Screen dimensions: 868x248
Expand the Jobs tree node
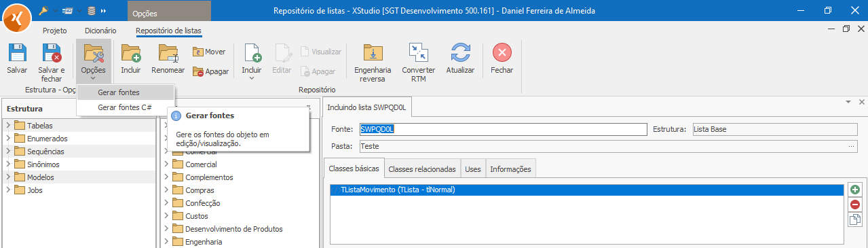[x=8, y=190]
